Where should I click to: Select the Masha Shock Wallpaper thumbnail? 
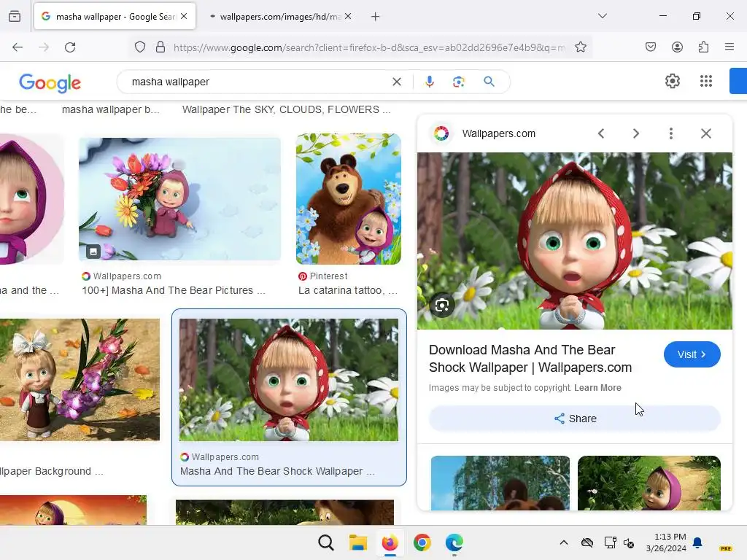coord(289,379)
